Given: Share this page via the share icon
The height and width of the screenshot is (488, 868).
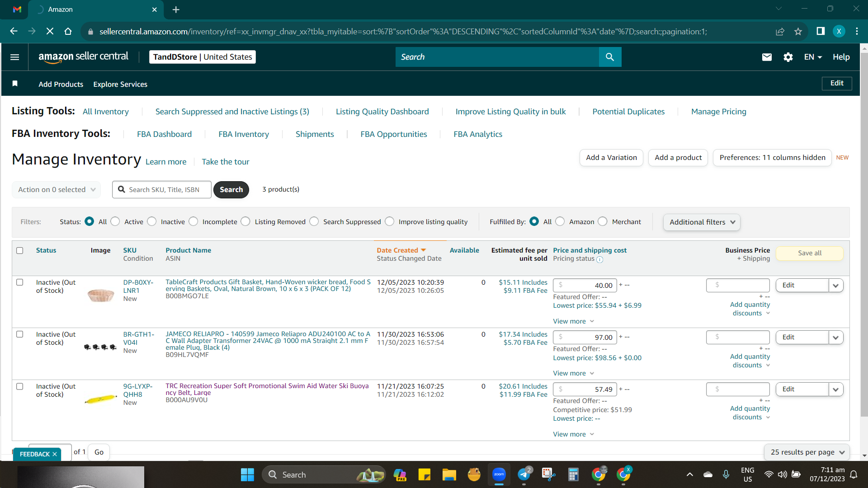Looking at the screenshot, I should tap(780, 31).
